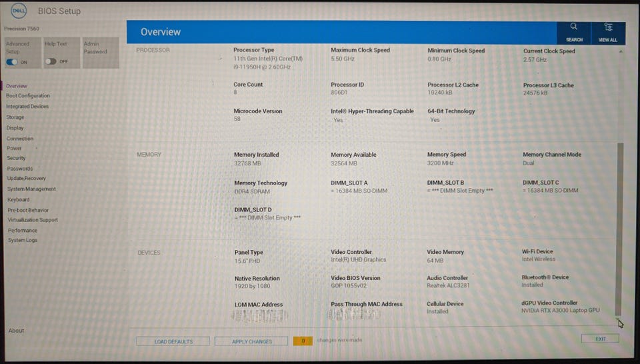Click the Load Defaults button
The width and height of the screenshot is (640, 364).
[173, 341]
